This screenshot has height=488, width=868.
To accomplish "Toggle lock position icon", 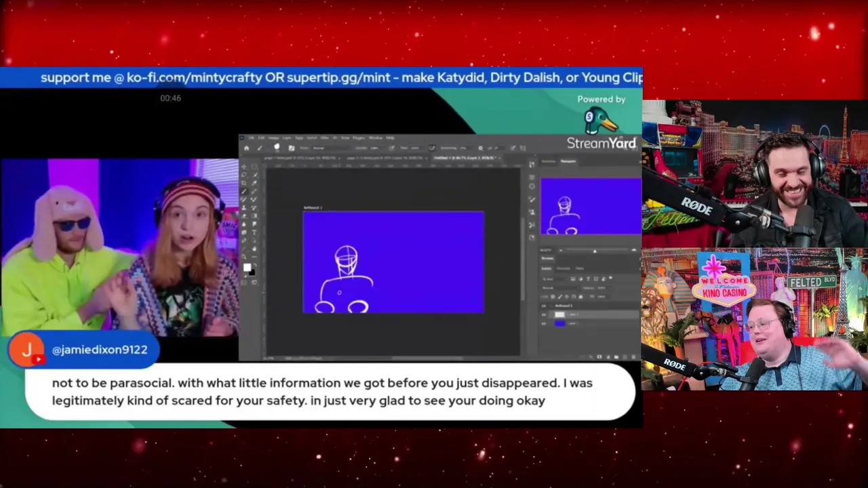I will coord(566,296).
